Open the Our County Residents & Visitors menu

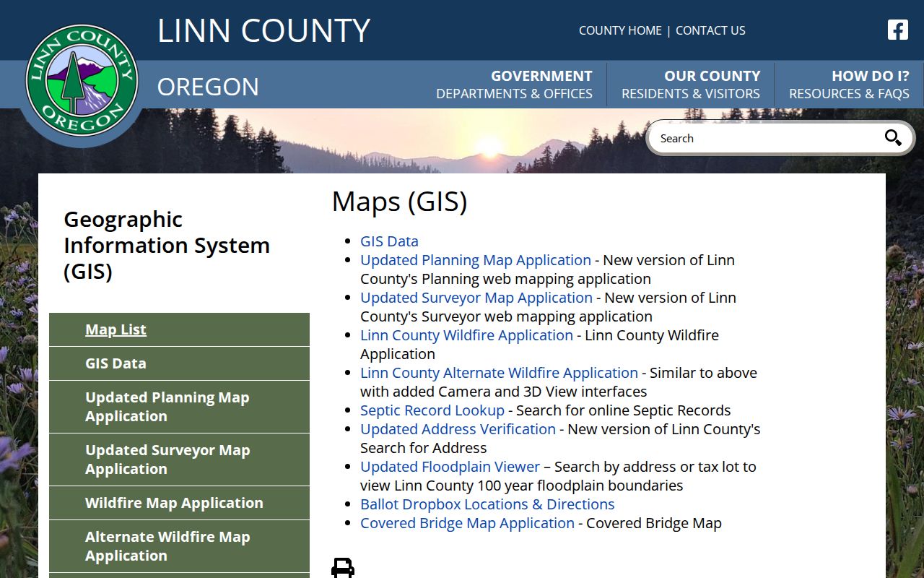point(691,85)
